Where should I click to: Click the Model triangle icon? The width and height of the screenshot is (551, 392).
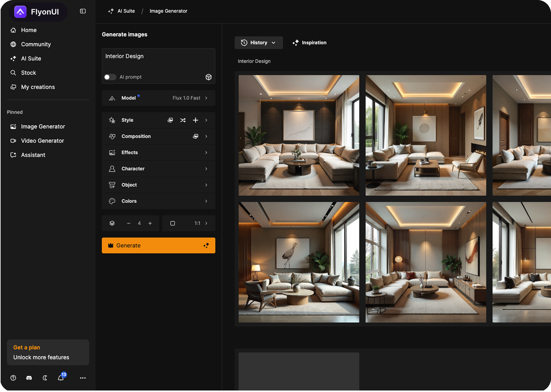click(x=112, y=98)
